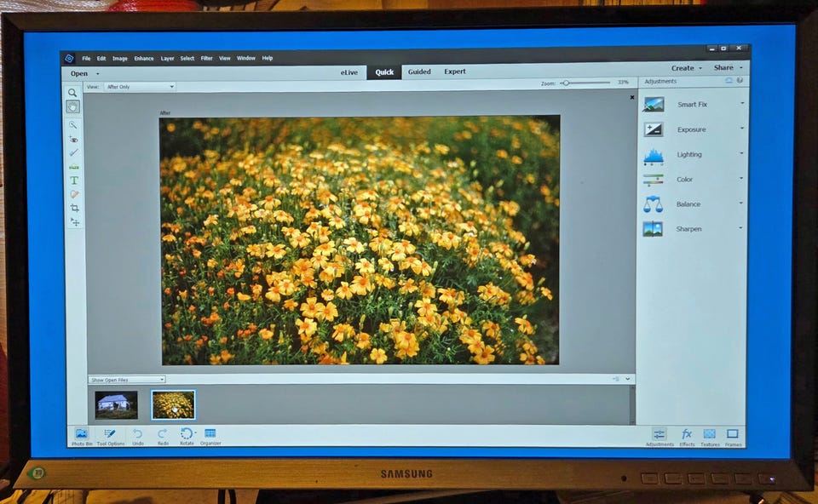The height and width of the screenshot is (504, 818).
Task: Open the Edit menu
Action: [101, 59]
